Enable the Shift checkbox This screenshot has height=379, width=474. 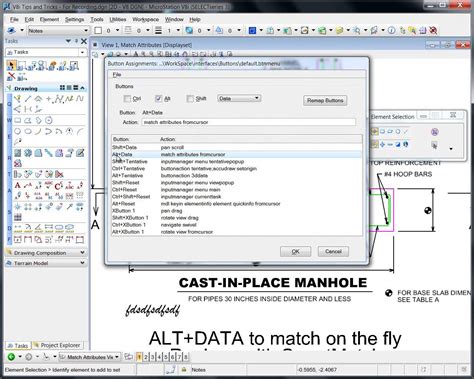[x=190, y=99]
